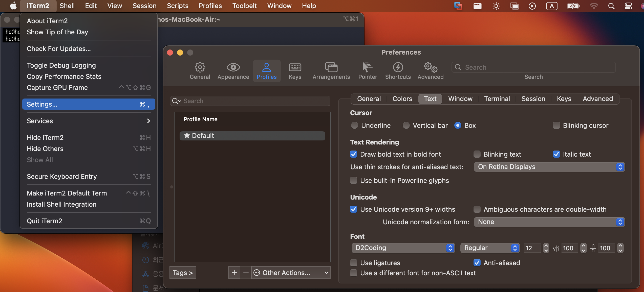The height and width of the screenshot is (292, 644).
Task: Open the Arrangements windows icon
Action: coord(331,67)
